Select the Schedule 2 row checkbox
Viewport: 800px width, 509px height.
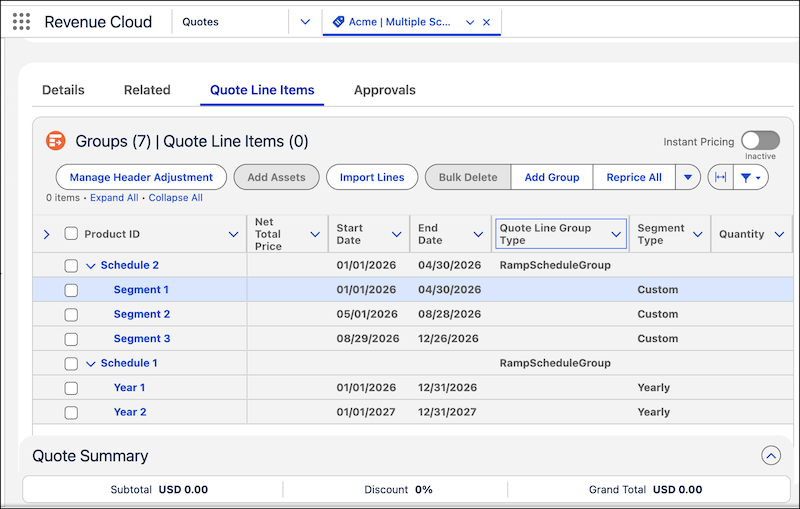click(71, 265)
